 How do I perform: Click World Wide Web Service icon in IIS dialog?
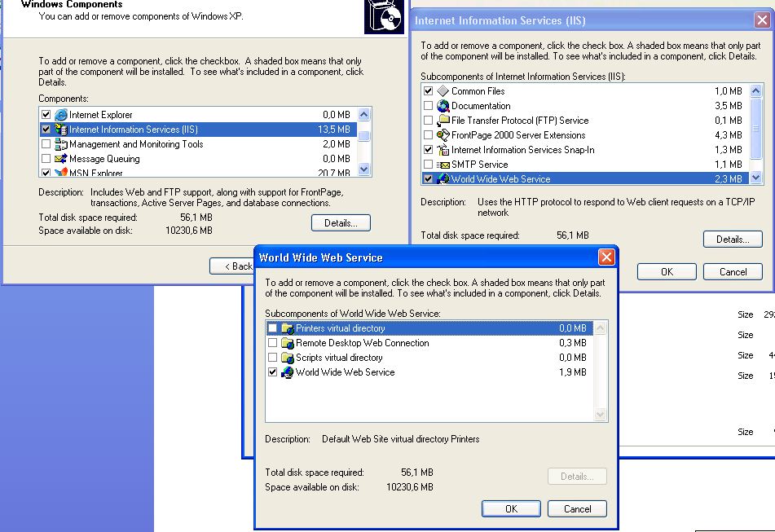443,178
